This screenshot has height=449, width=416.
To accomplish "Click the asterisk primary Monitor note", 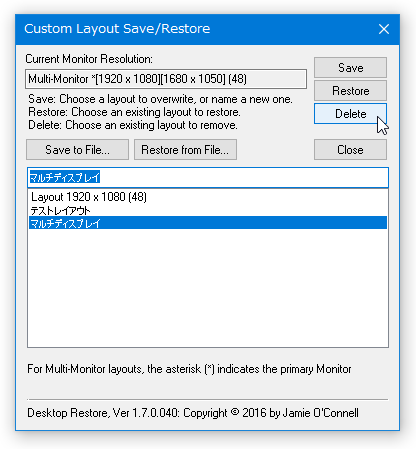I will pyautogui.click(x=189, y=369).
